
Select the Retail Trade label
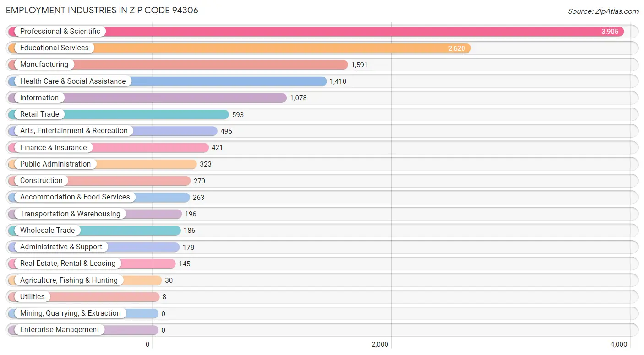pos(39,114)
